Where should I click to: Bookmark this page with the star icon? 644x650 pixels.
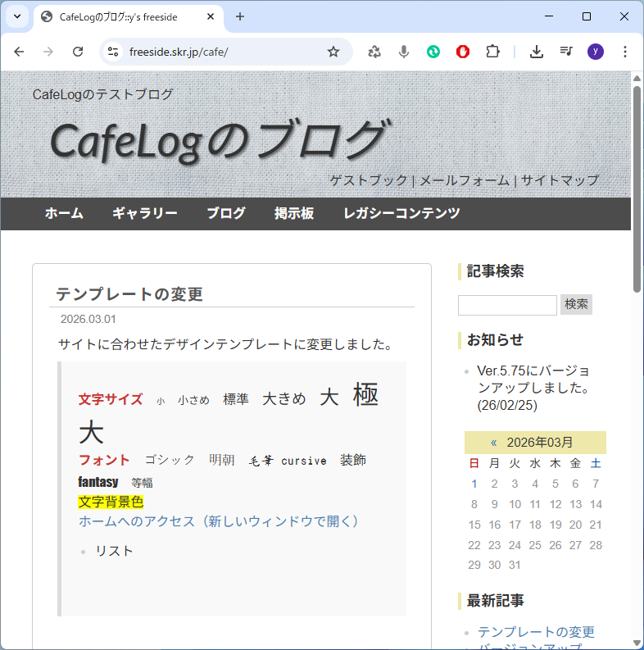pos(333,52)
